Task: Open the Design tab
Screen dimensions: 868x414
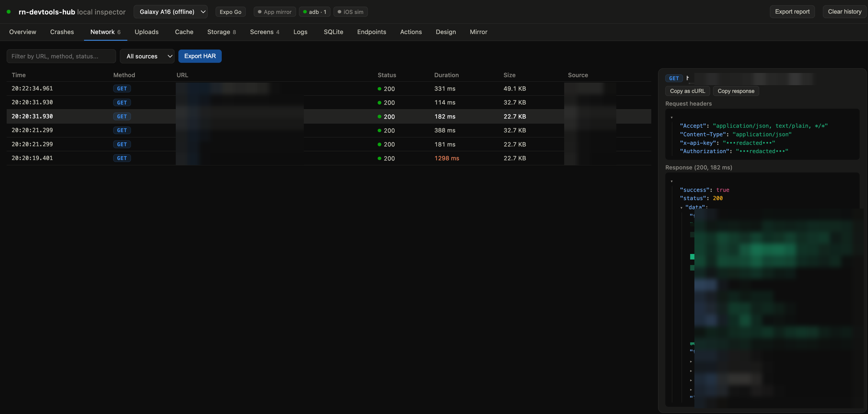Action: (446, 32)
